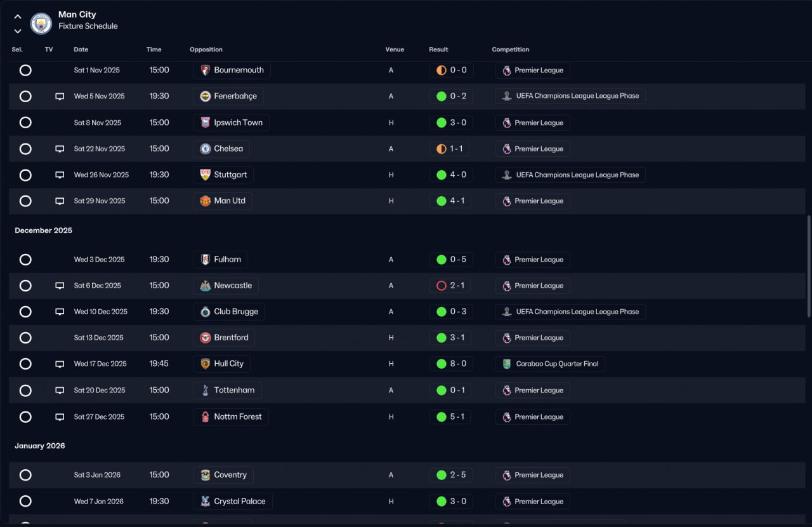Select the Hull City fixture radio button
This screenshot has width=812, height=527.
[x=25, y=364]
